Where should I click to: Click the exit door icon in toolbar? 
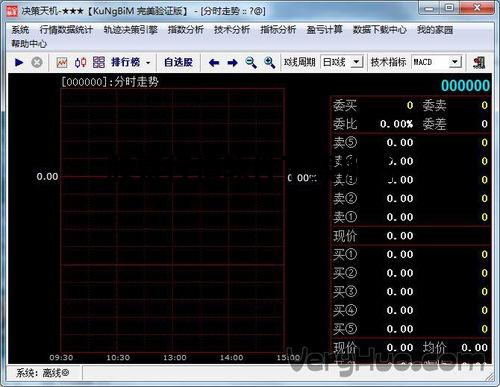[x=479, y=62]
